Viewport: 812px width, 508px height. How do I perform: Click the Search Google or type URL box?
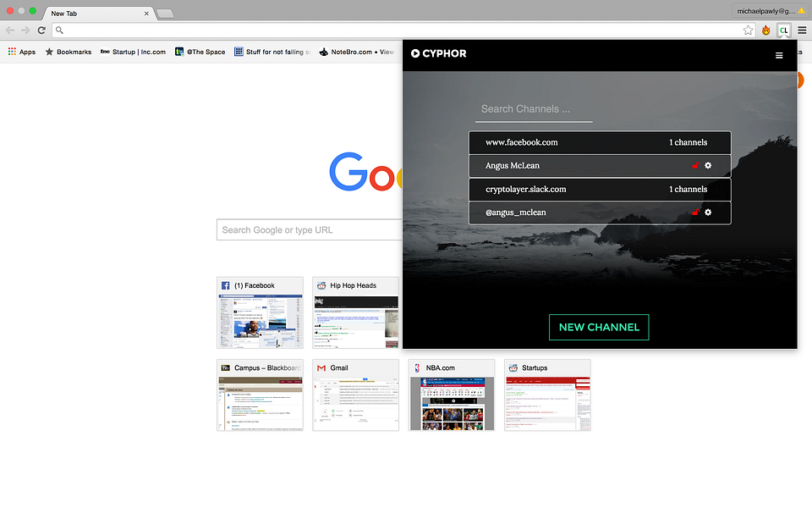(310, 229)
